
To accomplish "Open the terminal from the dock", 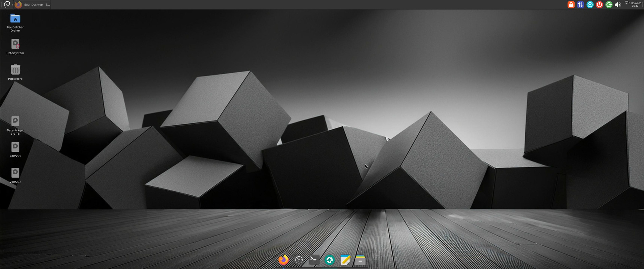I will pyautogui.click(x=314, y=260).
